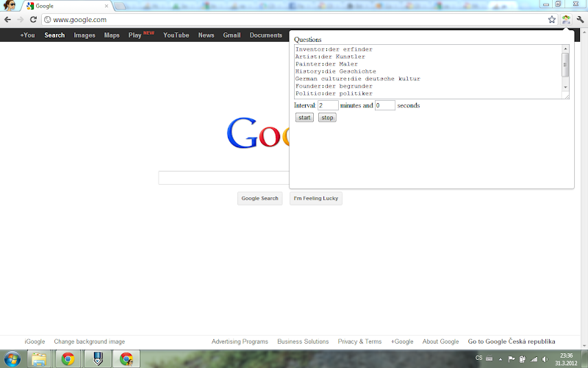Open a new tab with the tab button
Screen dimensions: 588x368
pos(120,6)
